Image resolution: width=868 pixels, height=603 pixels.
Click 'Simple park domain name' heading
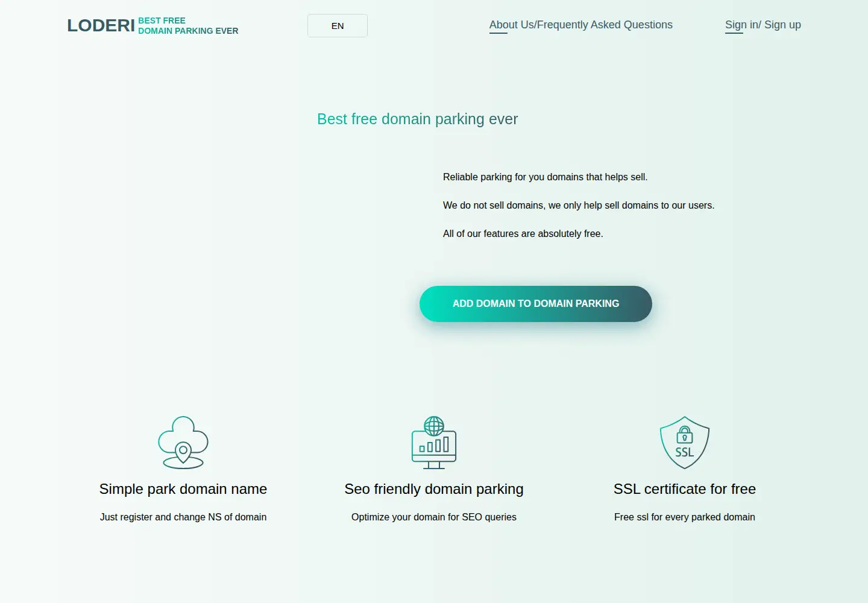[183, 489]
